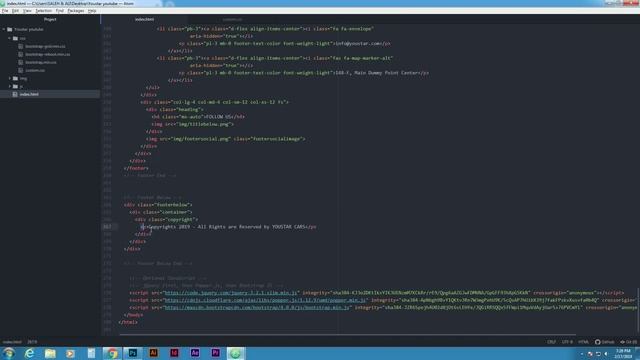Viewport: 640px width, 360px height.
Task: Click the Atom icon in the taskbar
Action: pos(235,353)
